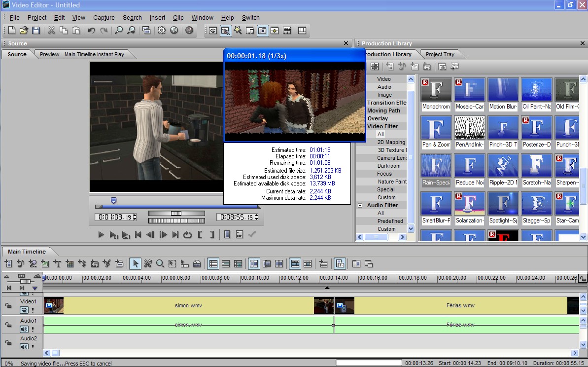Screen dimensions: 588x367
Task: Step to the next frame in Source
Action: point(163,234)
